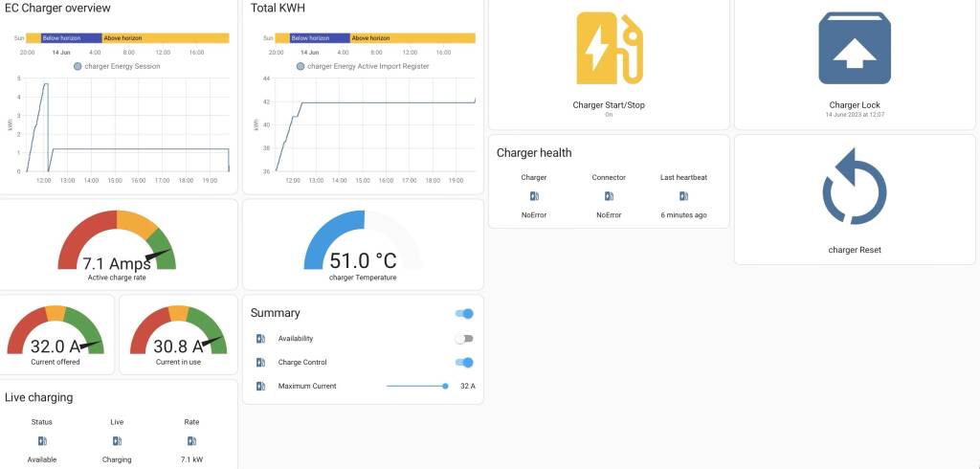Open the Charger status icon in Charger health

534,196
